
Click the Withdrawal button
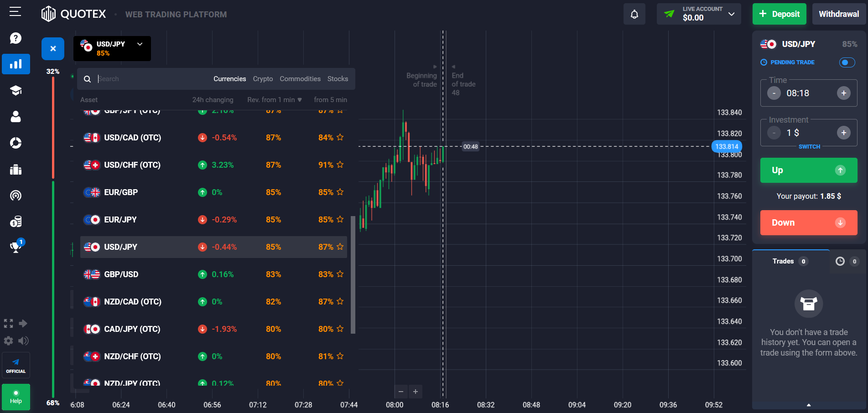(x=839, y=14)
